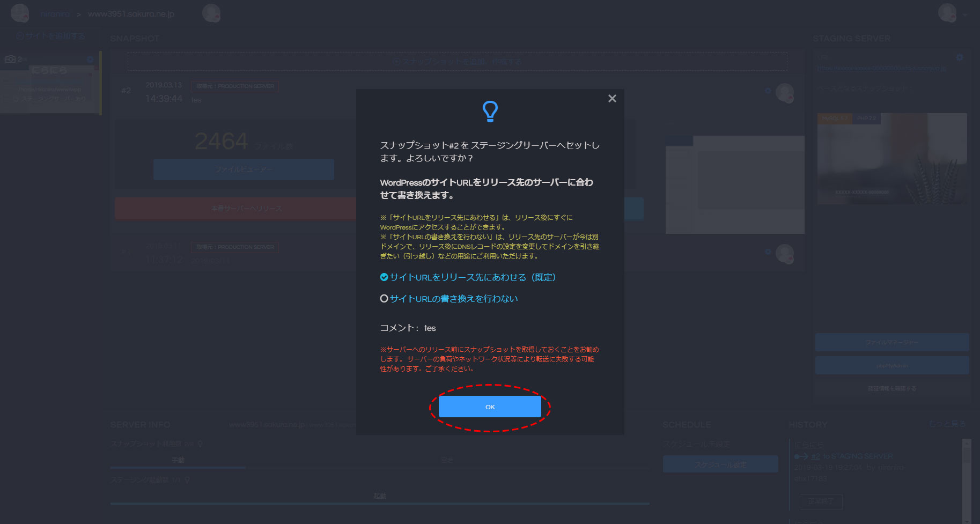Open phpMyAdmin for staging server

pyautogui.click(x=891, y=366)
